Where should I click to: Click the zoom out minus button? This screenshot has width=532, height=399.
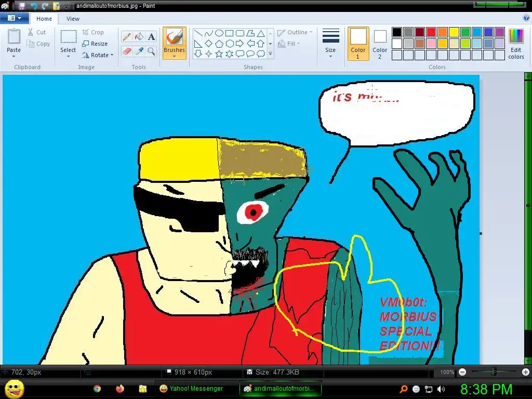[462, 372]
